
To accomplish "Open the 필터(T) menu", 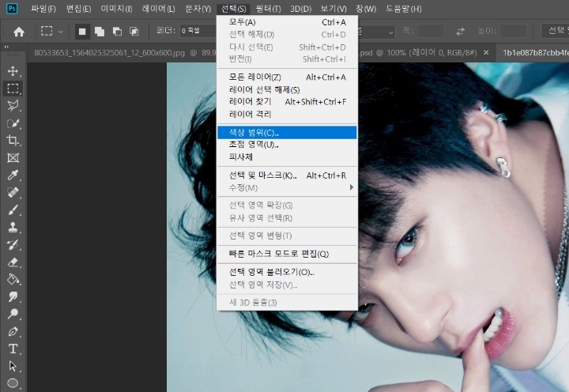I will tap(268, 9).
